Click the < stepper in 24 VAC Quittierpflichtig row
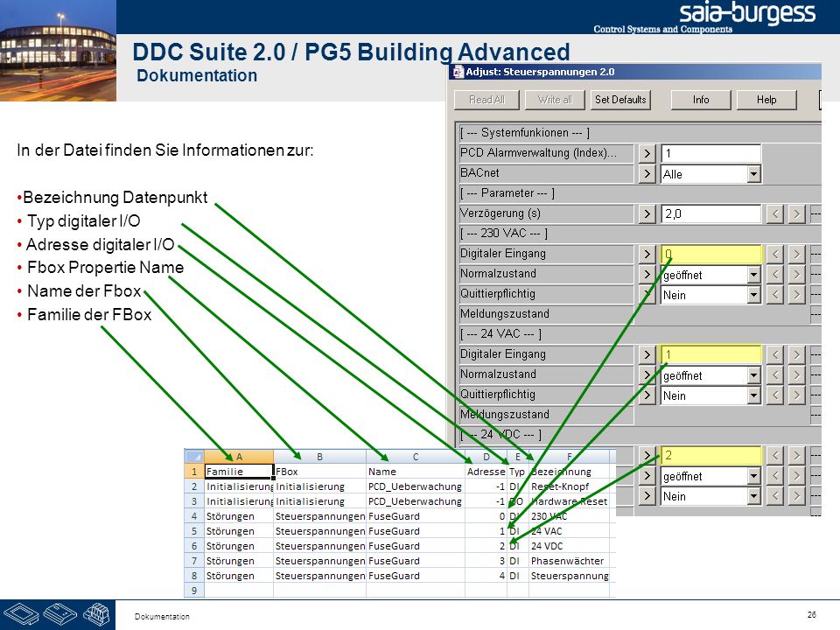The height and width of the screenshot is (630, 840). tap(774, 395)
